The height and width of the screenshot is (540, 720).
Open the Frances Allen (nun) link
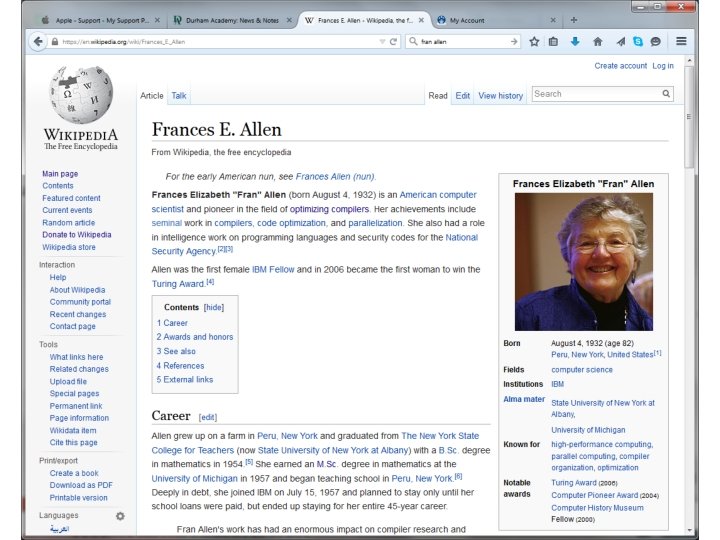click(335, 176)
